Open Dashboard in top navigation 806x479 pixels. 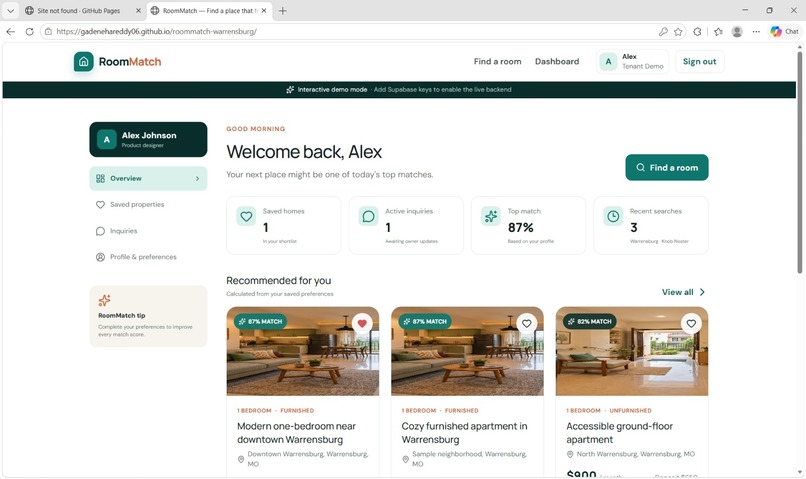(x=557, y=62)
